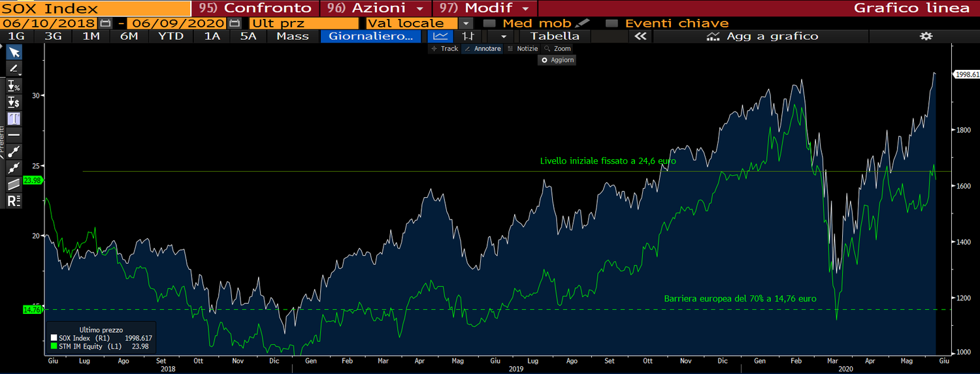Select 1G time range
This screenshot has width=980, height=374.
tap(16, 36)
